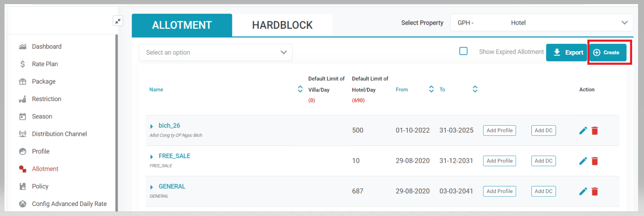Image resolution: width=644 pixels, height=216 pixels.
Task: Click Add Profile for GENERAL
Action: coord(500,191)
